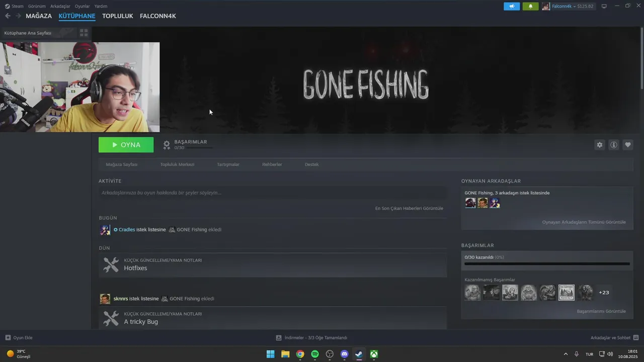Open the game info icon
644x362 pixels.
pos(614,145)
